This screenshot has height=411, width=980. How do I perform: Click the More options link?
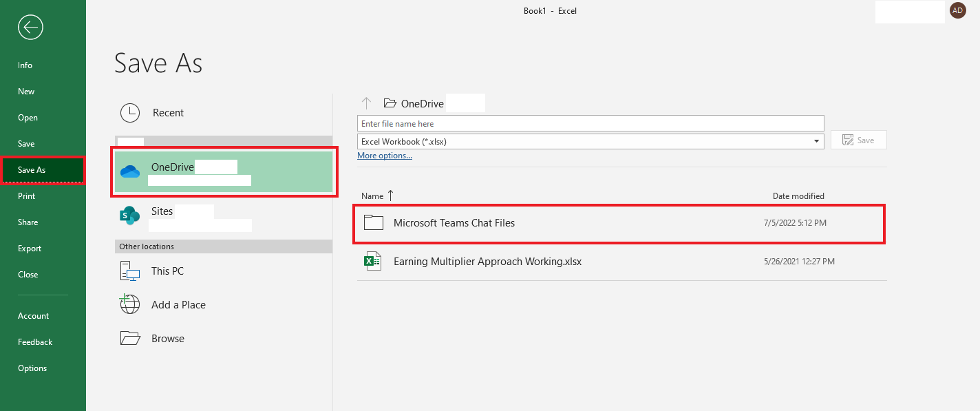(x=384, y=155)
